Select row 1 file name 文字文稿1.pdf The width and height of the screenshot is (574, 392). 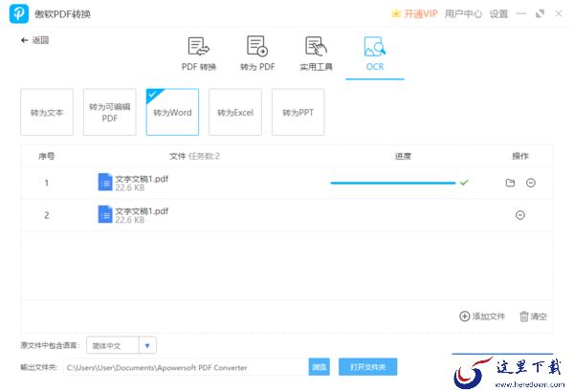tap(142, 179)
